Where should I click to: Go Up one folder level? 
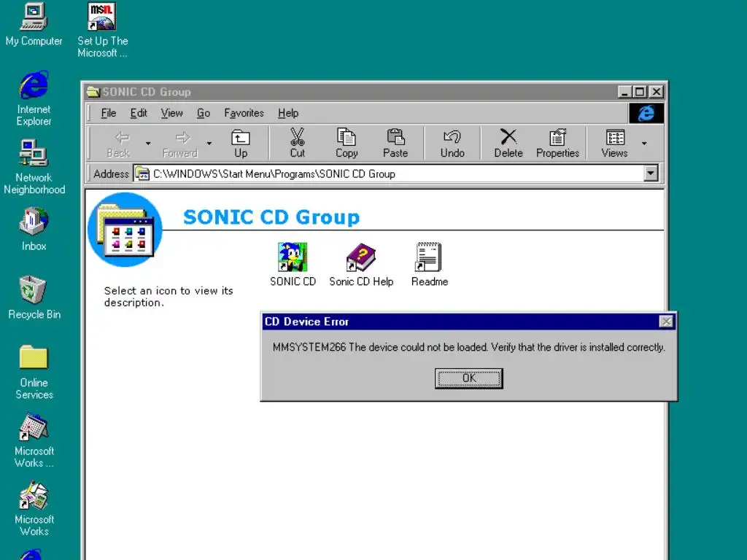(241, 144)
